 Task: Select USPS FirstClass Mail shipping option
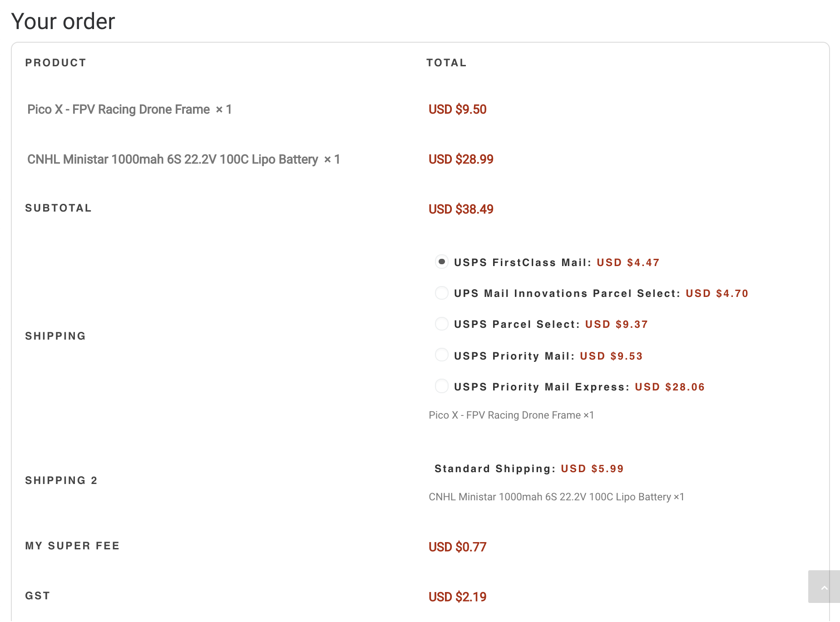coord(441,262)
